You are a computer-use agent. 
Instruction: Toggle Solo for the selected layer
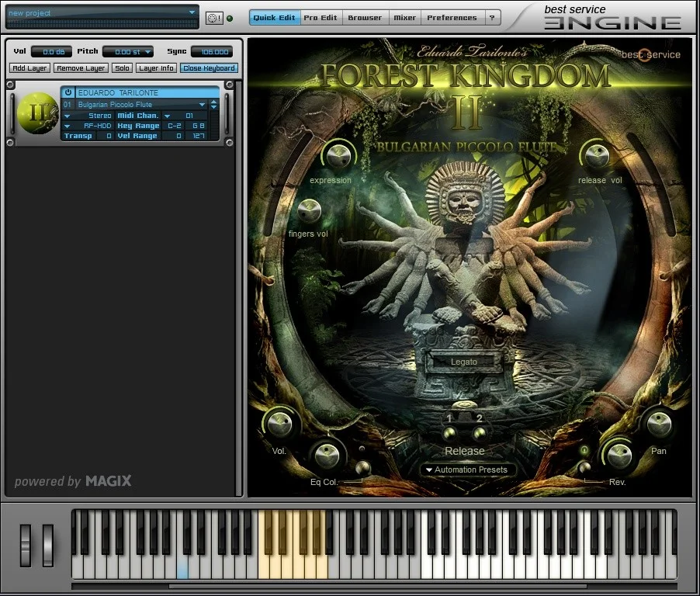(x=122, y=68)
